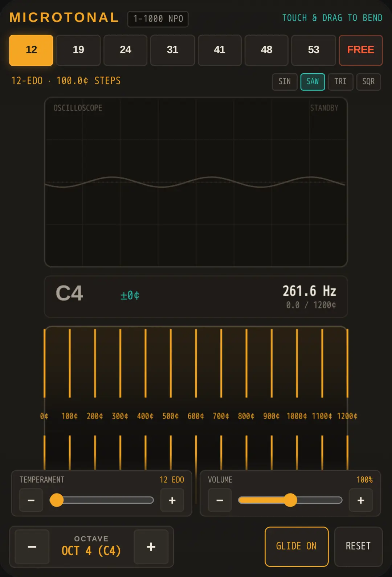This screenshot has height=577, width=392.
Task: Click the MICROTONAL title
Action: 64,17
